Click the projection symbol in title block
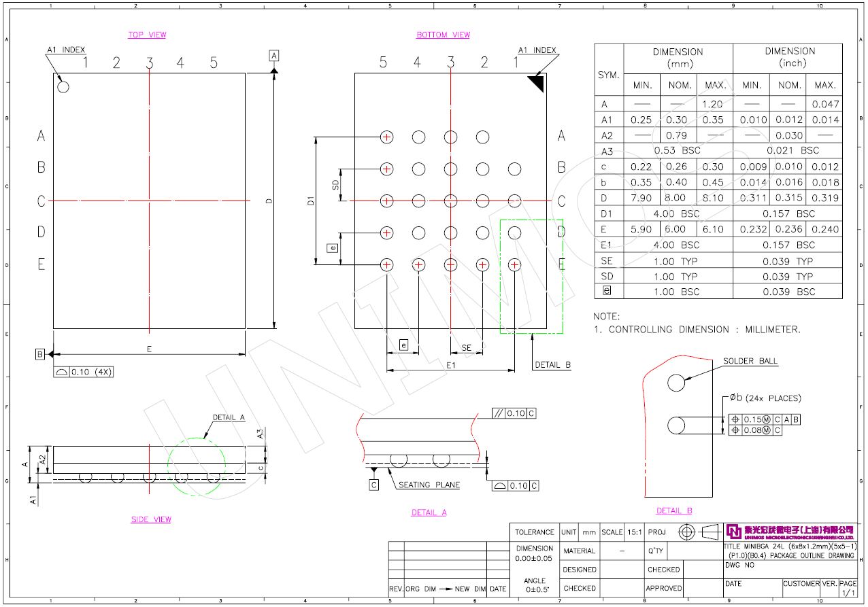868x607 pixels. 699,532
